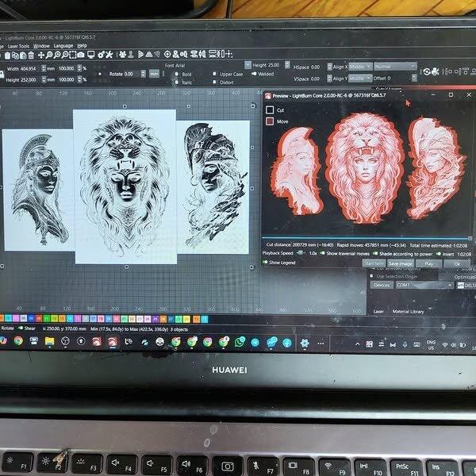Open the Window menu
This screenshot has height=476, width=476.
click(41, 46)
